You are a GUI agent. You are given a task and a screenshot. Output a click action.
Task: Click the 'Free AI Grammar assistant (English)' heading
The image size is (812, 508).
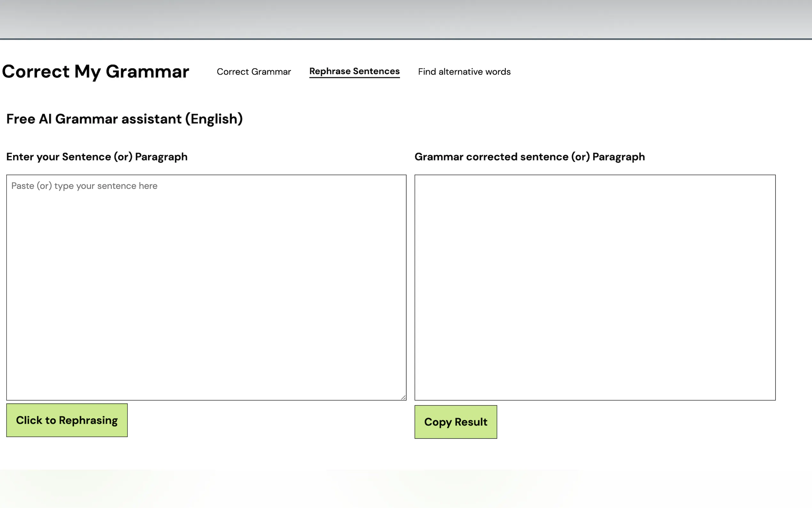pyautogui.click(x=124, y=119)
